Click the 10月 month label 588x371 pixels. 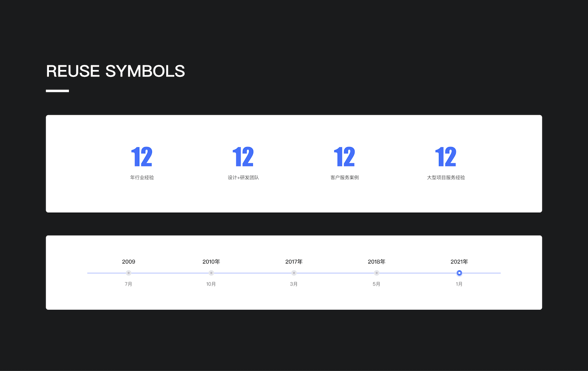point(211,284)
